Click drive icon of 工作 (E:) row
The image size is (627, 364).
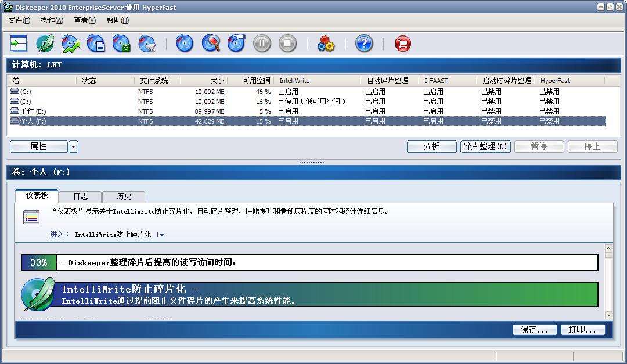[15, 111]
